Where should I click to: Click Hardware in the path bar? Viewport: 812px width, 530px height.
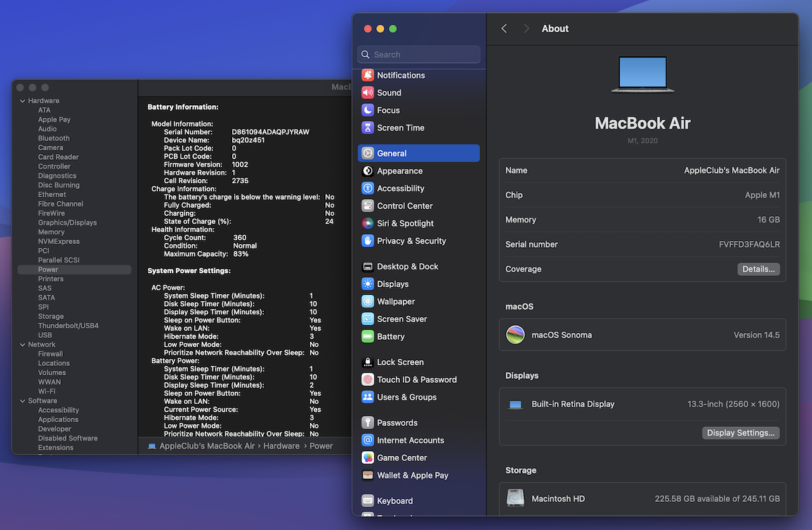click(x=282, y=446)
